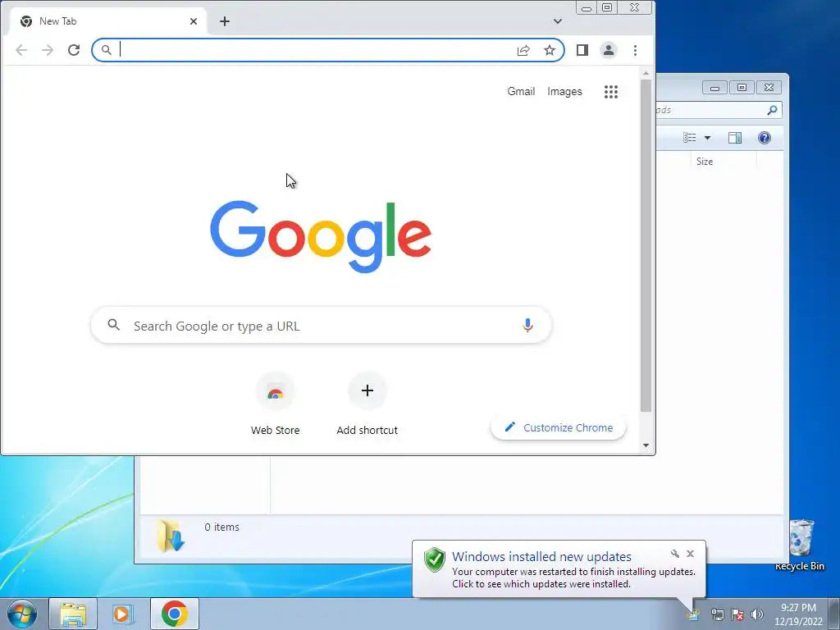Dismiss the Windows updates balloon
The image size is (840, 630).
690,554
